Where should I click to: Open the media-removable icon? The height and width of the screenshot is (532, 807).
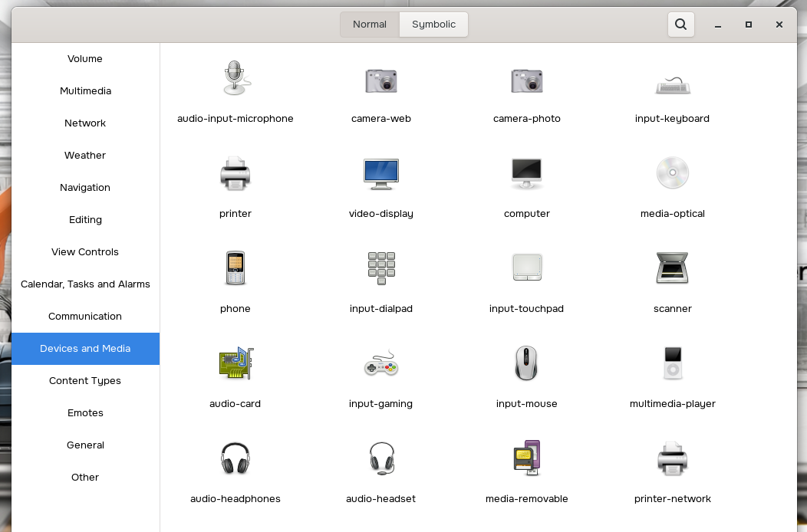click(x=526, y=458)
